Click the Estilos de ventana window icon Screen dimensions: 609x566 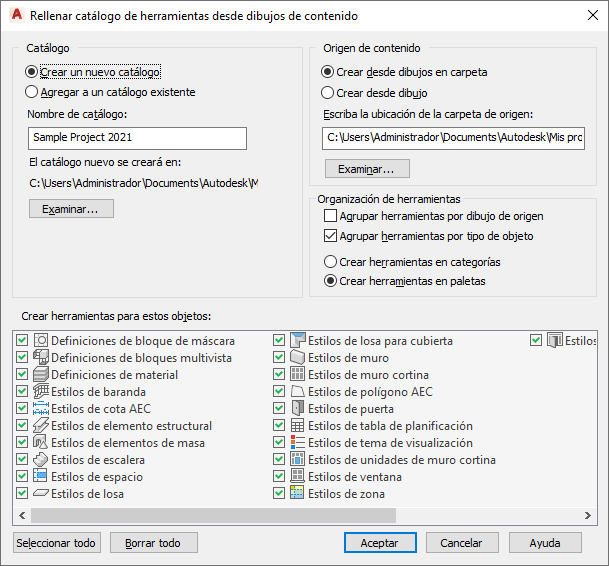pyautogui.click(x=298, y=476)
